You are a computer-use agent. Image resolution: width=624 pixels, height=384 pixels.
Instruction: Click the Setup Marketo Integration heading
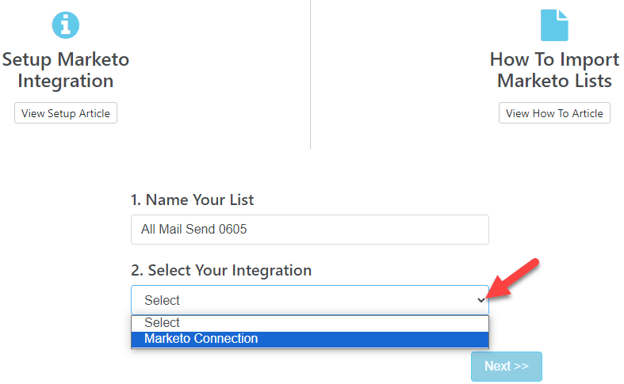(x=66, y=70)
